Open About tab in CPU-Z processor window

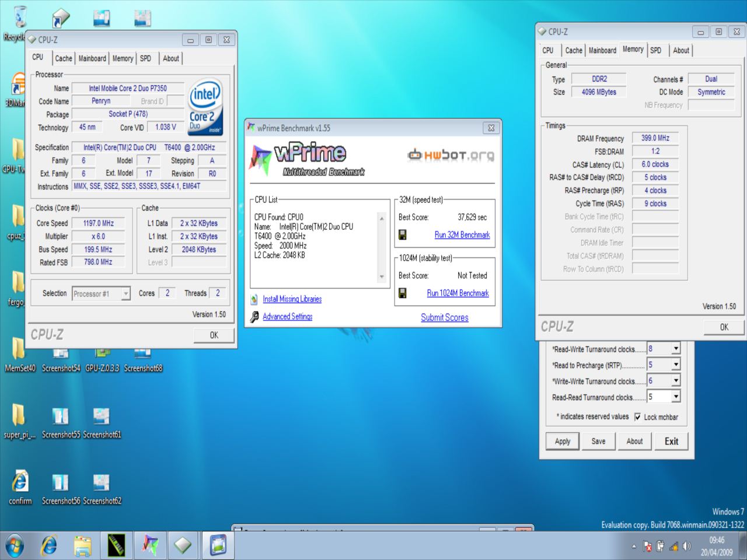pos(171,58)
